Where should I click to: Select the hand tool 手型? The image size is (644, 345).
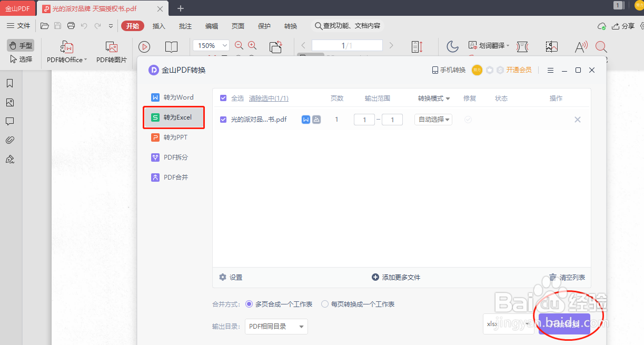[x=21, y=46]
